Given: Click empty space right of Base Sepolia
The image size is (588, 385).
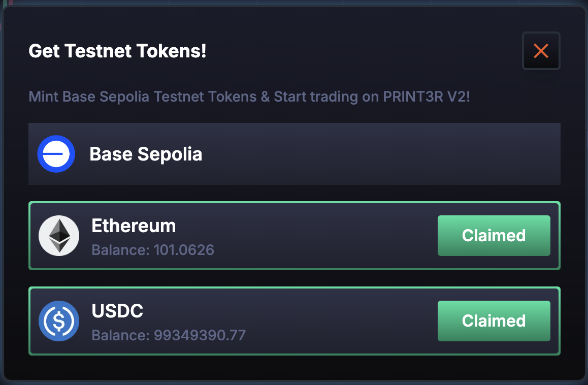Looking at the screenshot, I should 381,154.
